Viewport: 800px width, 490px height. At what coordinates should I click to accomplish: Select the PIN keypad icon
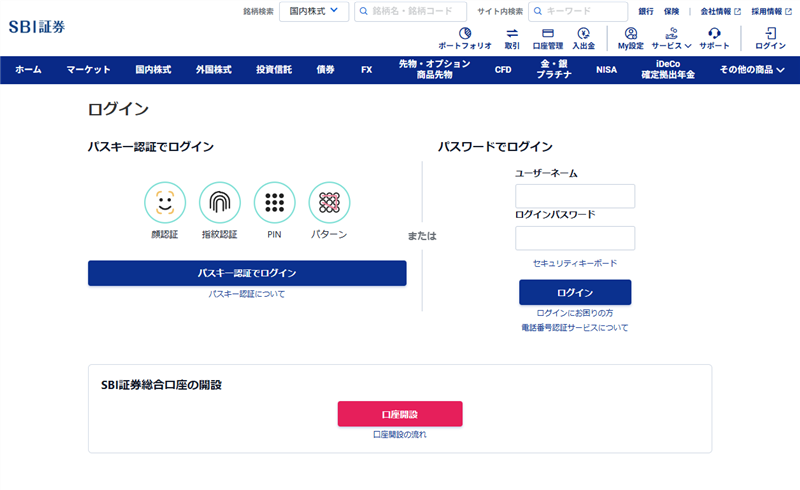tap(274, 203)
